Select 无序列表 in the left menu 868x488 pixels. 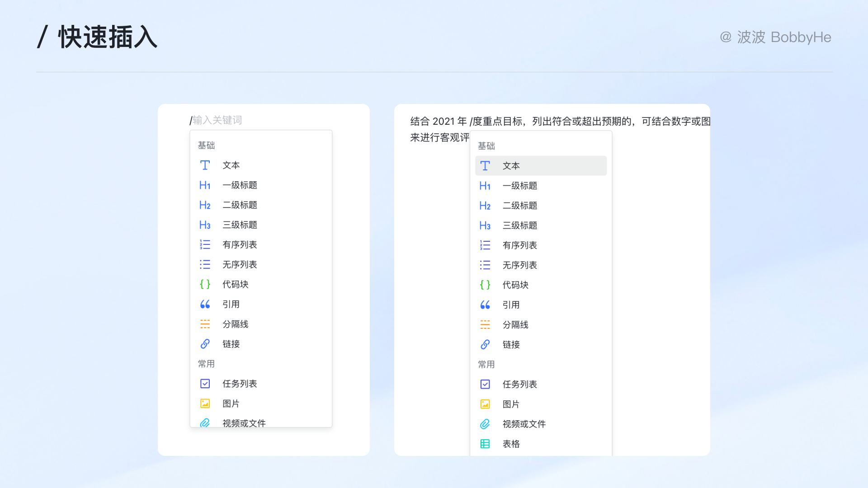click(240, 264)
